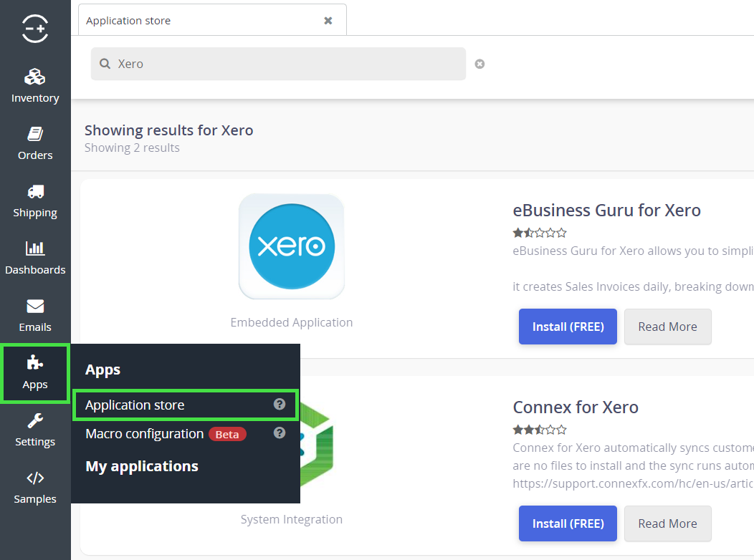Click the support.connexfx.com link text
Screen dimensions: 754x560
click(x=633, y=483)
